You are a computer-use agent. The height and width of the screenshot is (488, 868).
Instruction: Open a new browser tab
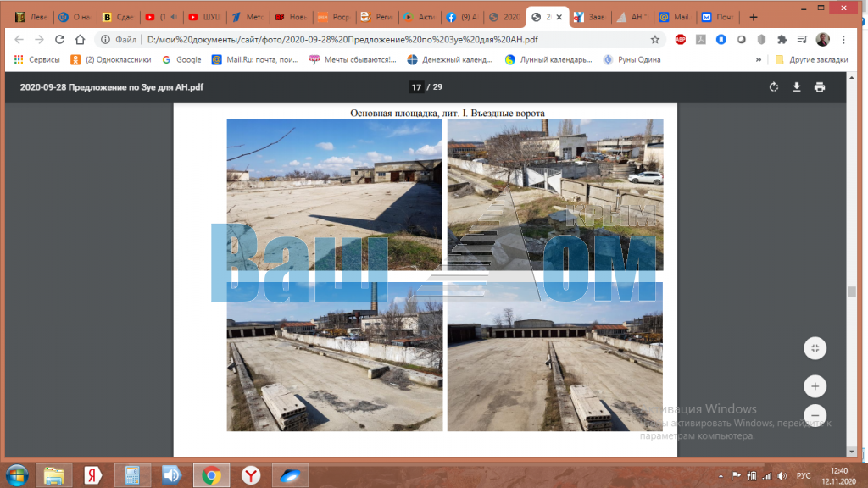point(753,17)
